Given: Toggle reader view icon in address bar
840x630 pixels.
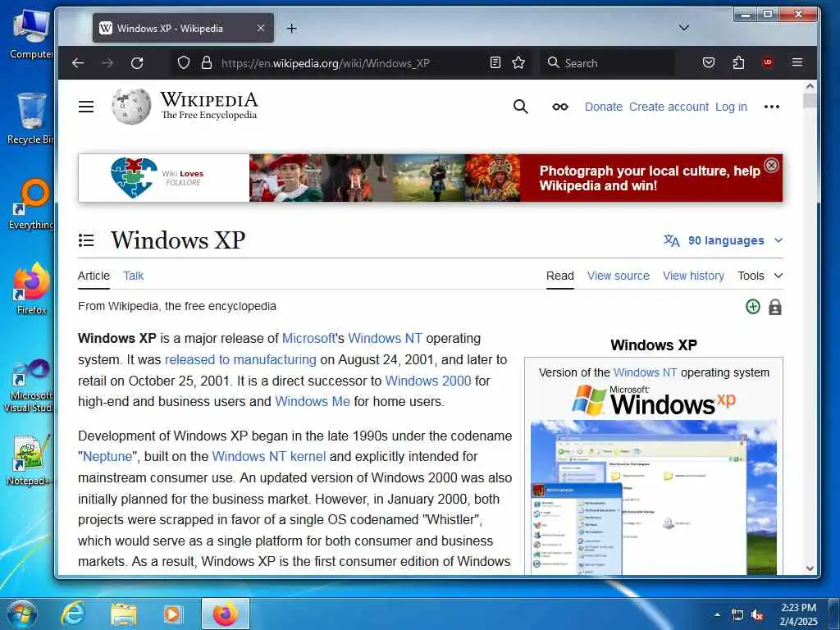Looking at the screenshot, I should tap(495, 62).
